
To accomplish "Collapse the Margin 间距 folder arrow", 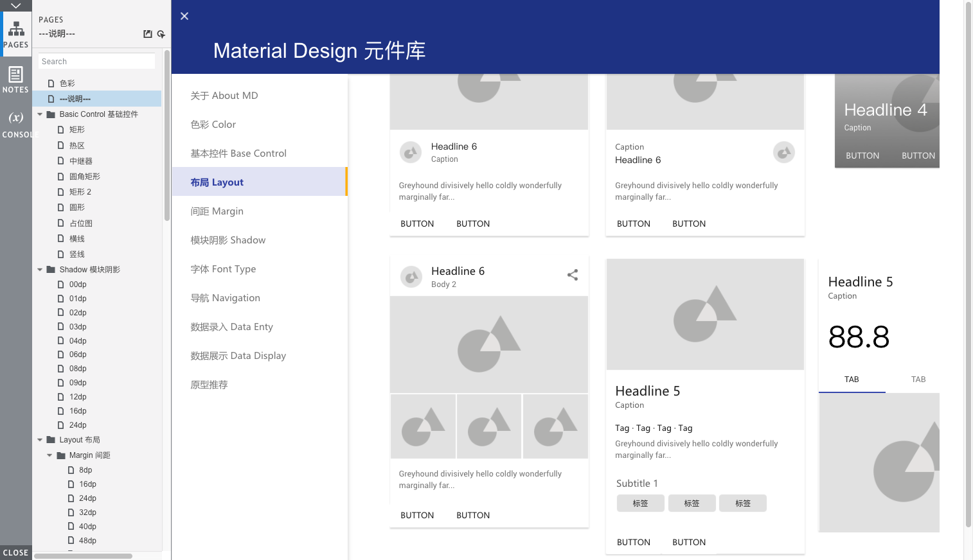I will 50,455.
